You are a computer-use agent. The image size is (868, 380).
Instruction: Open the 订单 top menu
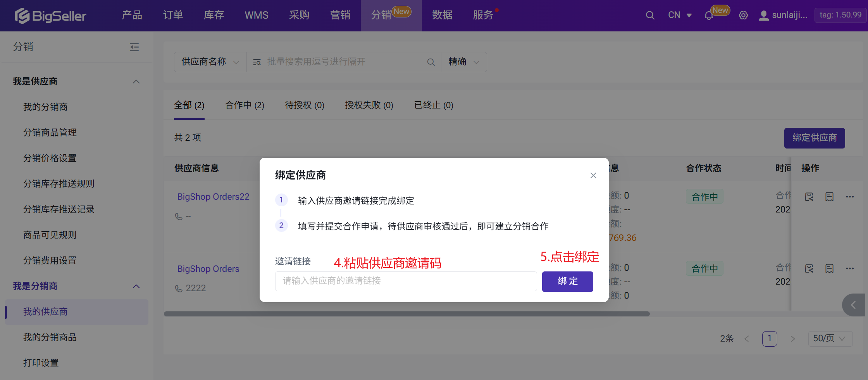(173, 16)
